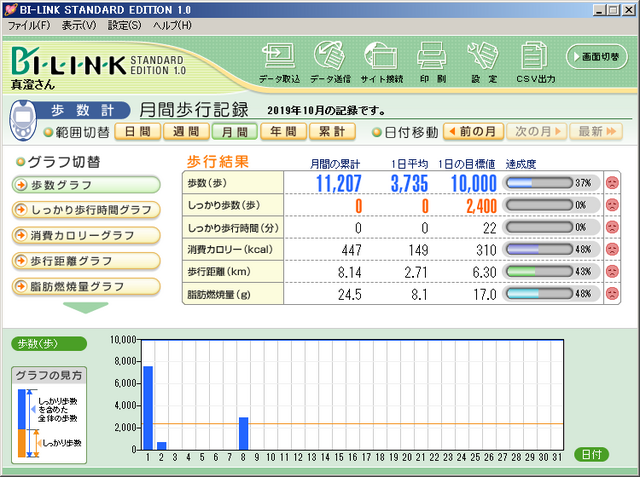Image resolution: width=640 pixels, height=477 pixels.
Task: Click the グラフの見方 legend panel
Action: (x=49, y=415)
